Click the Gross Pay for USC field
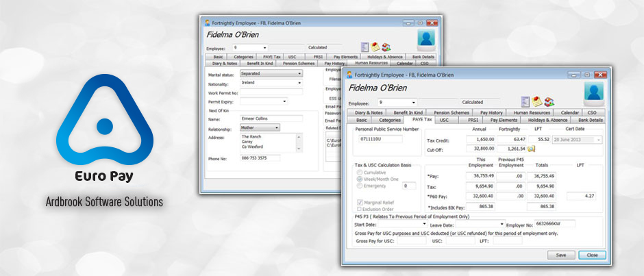The width and height of the screenshot is (644, 276). 412,241
